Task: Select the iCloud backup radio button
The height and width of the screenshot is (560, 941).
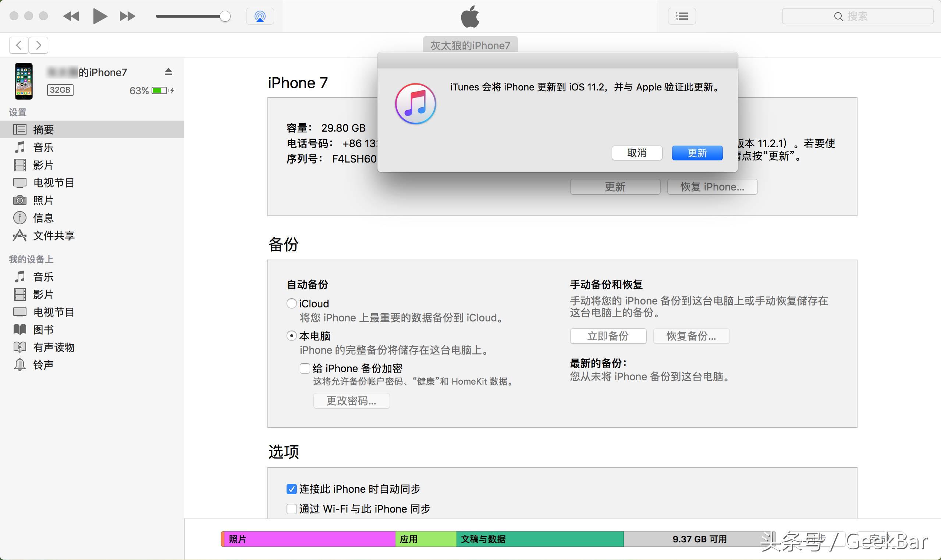Action: click(291, 303)
